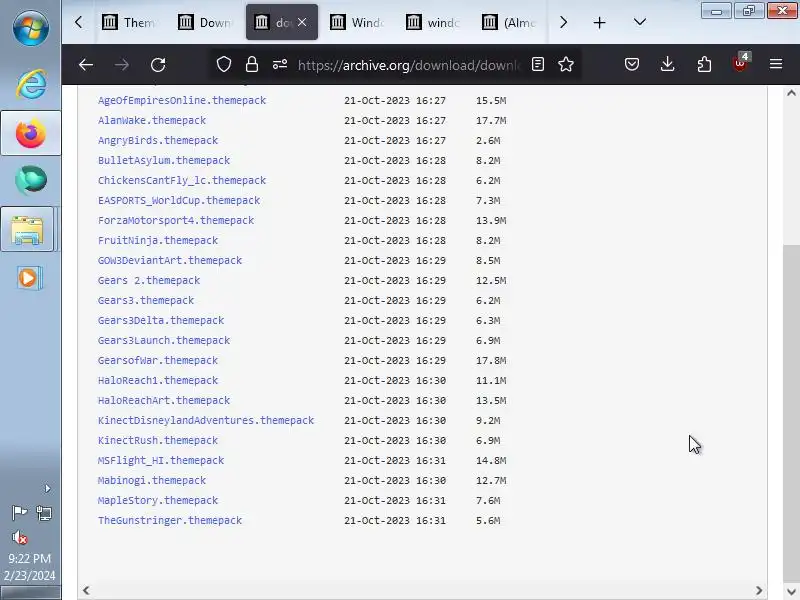
Task: Toggle reader view icon
Action: [x=538, y=65]
